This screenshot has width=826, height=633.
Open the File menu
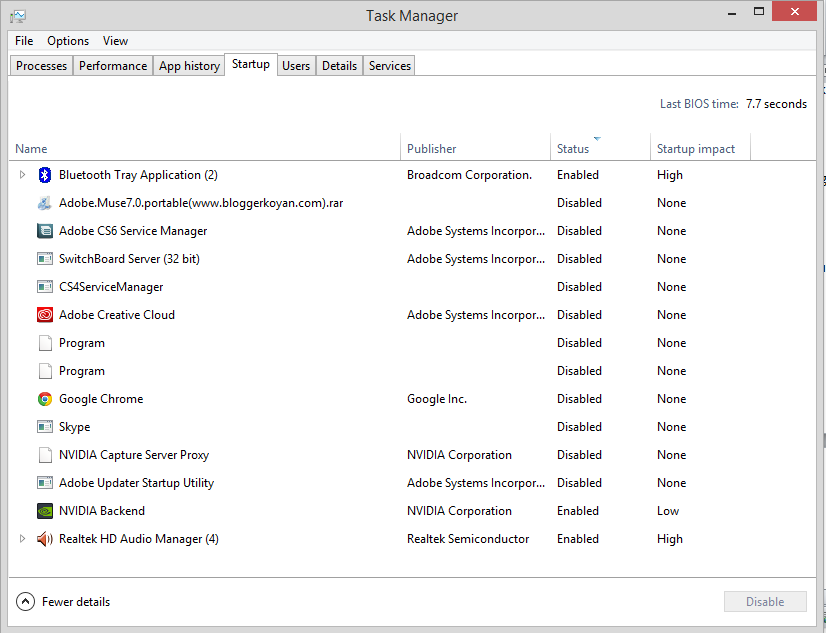[x=24, y=41]
